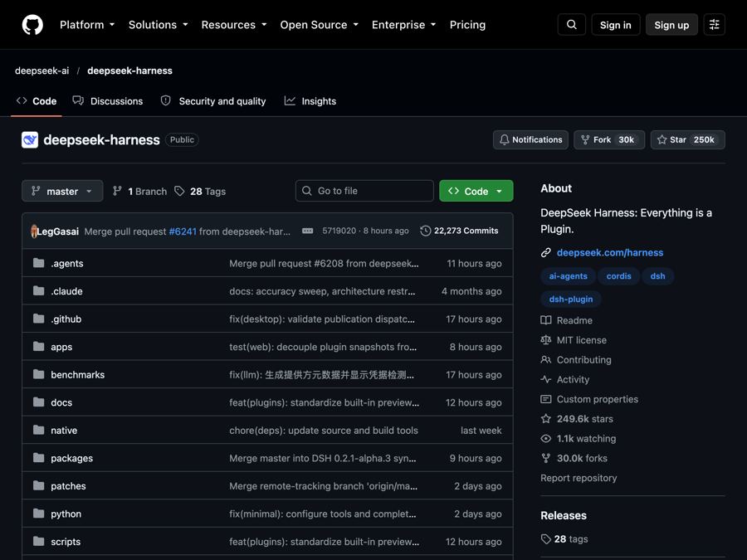Screen dimensions: 747x560
Task: Click the .agents folder icon
Action: 38,263
